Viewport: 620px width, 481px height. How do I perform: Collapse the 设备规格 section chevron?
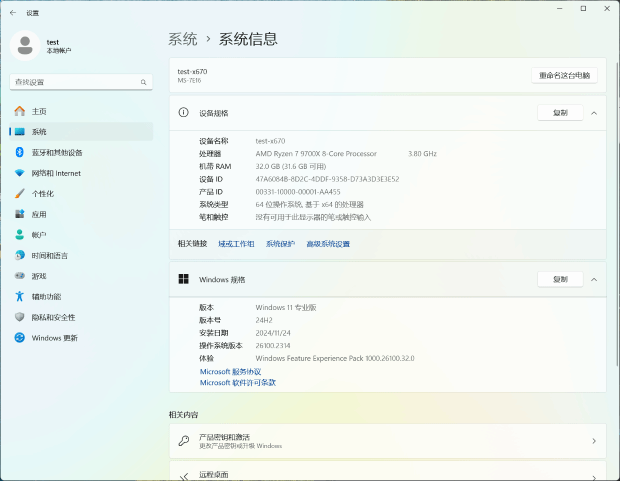coord(594,113)
